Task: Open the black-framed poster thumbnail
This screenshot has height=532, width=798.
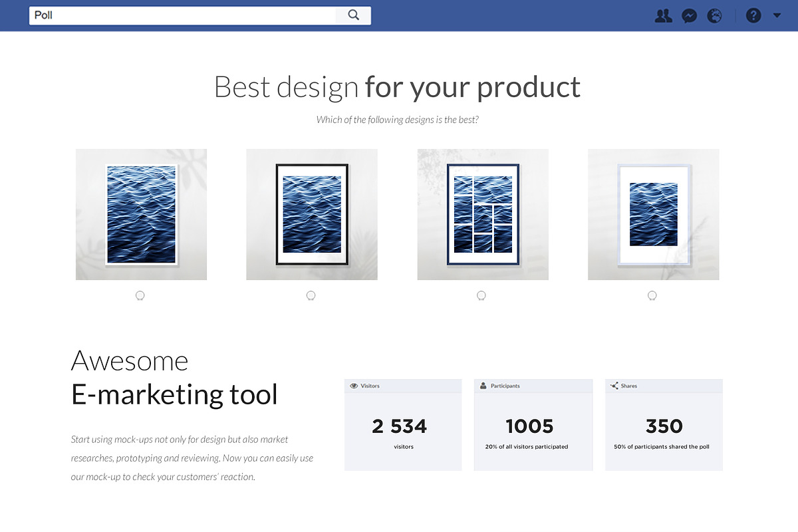Action: click(x=312, y=214)
